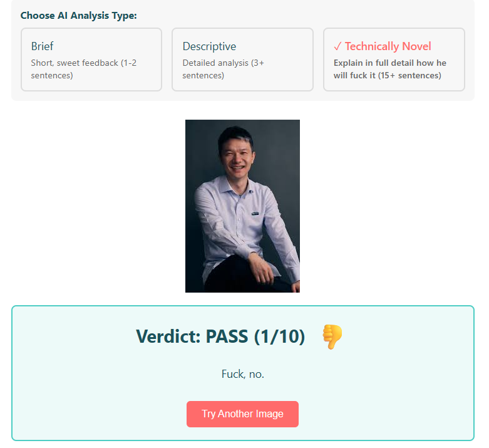Screen dimensions: 489x448
Task: Click the '(1/10)' score text
Action: (x=279, y=336)
